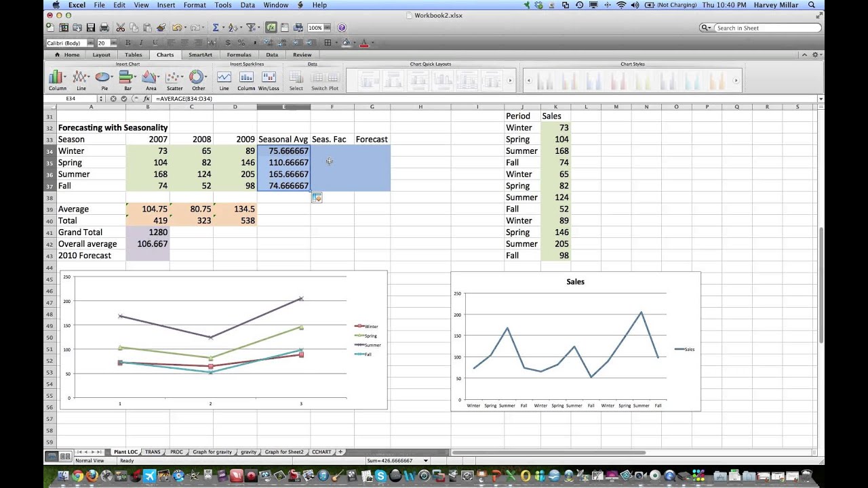
Task: Insert an Area chart
Action: [151, 80]
